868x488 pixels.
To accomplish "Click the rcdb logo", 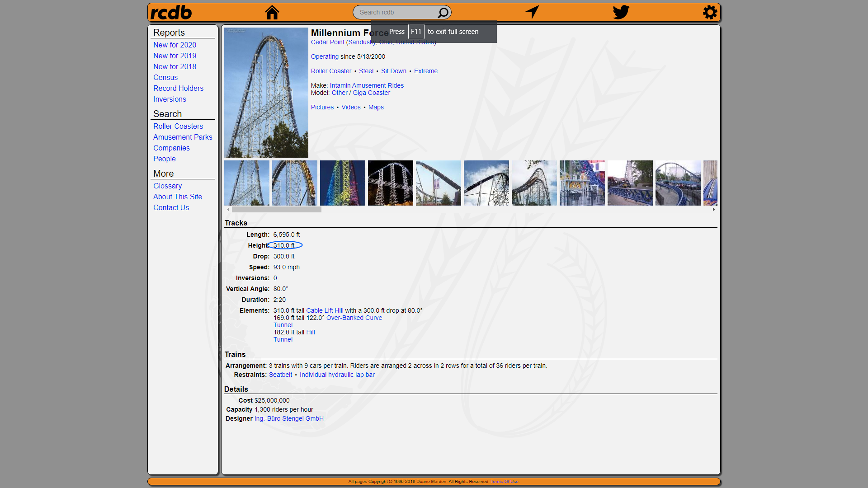I will [x=171, y=12].
